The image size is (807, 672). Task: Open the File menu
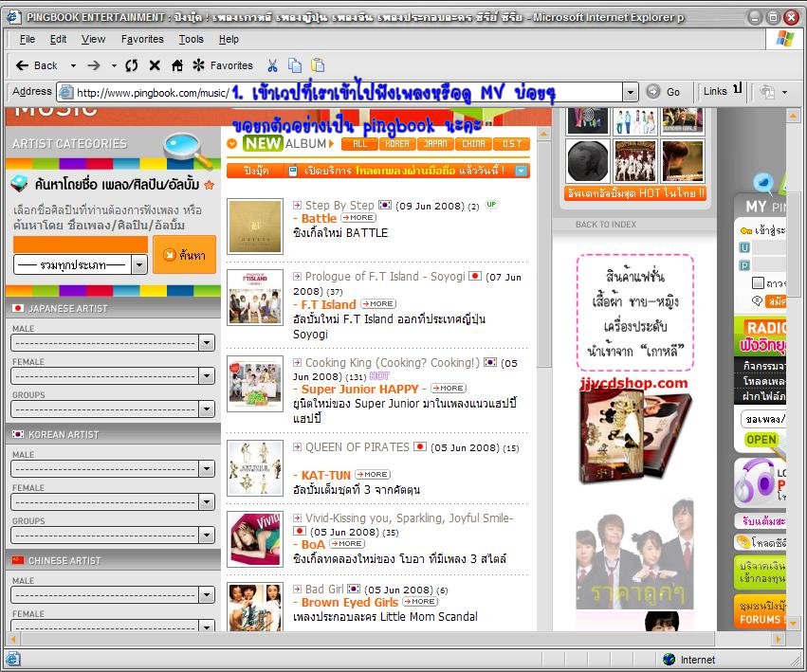28,39
